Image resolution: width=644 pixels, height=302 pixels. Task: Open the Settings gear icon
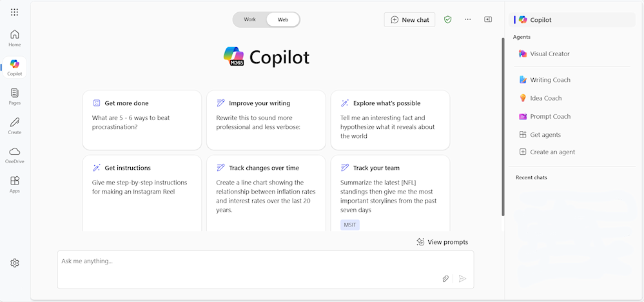pyautogui.click(x=15, y=263)
